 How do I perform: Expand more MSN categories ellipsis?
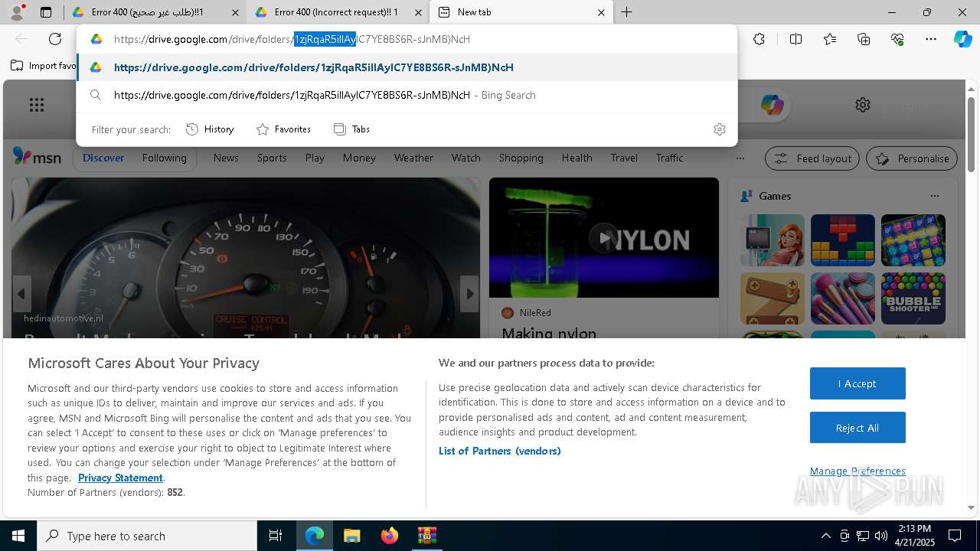coord(740,158)
